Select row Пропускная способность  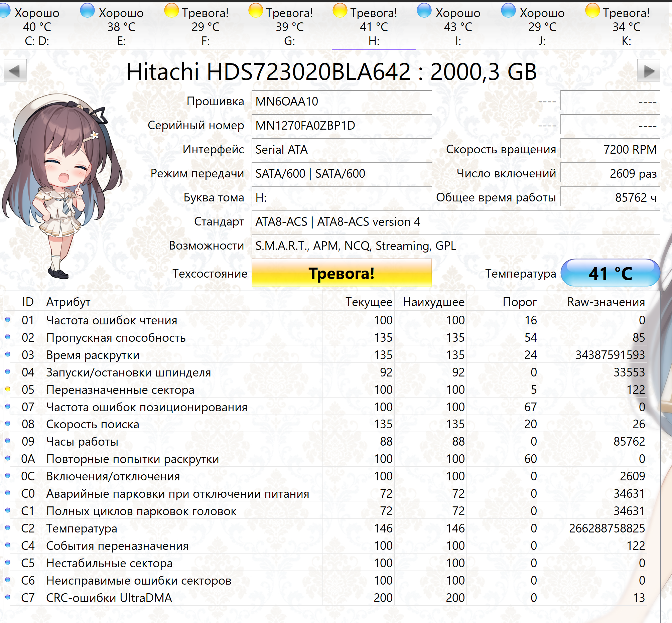(x=325, y=337)
